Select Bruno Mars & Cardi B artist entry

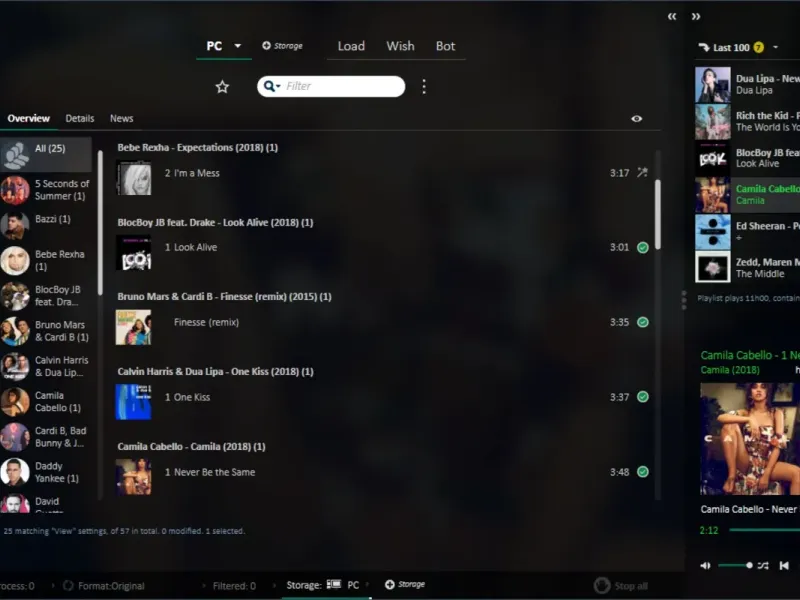[46, 331]
